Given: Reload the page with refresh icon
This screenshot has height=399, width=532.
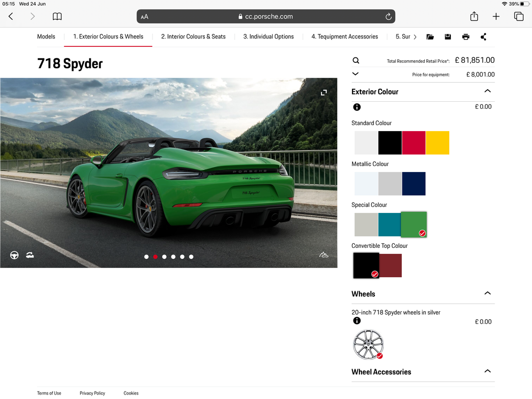Looking at the screenshot, I should [388, 16].
